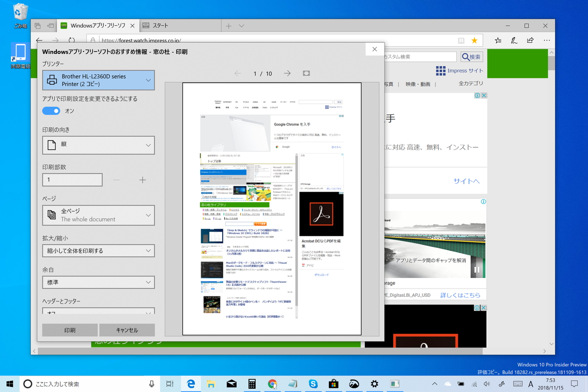The height and width of the screenshot is (392, 588).
Task: Click the print preview page thumbnail
Action: click(x=272, y=209)
